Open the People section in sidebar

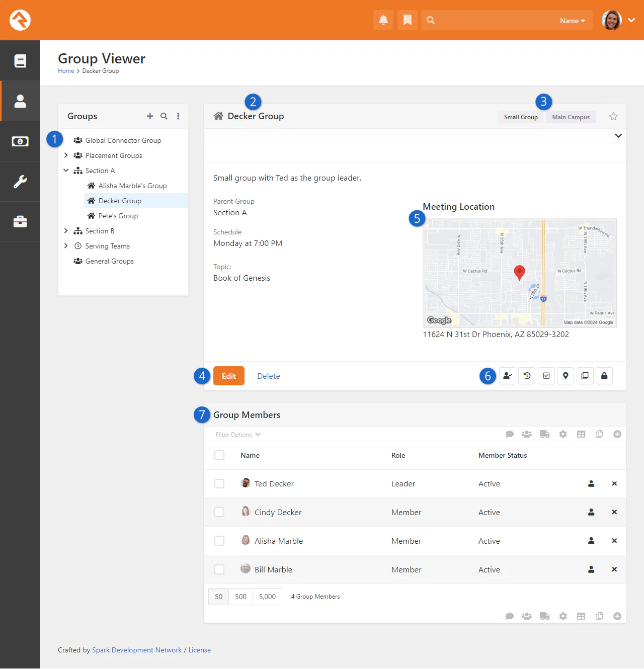(20, 101)
